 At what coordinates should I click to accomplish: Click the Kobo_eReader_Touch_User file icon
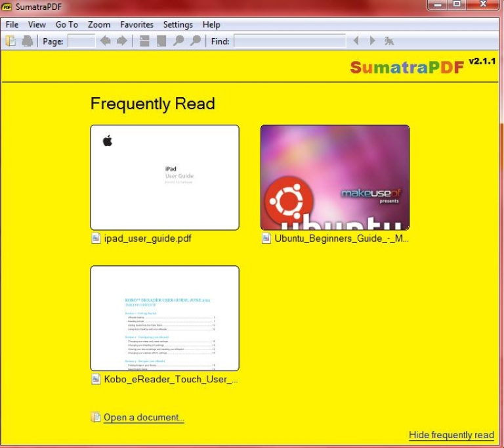pyautogui.click(x=96, y=379)
